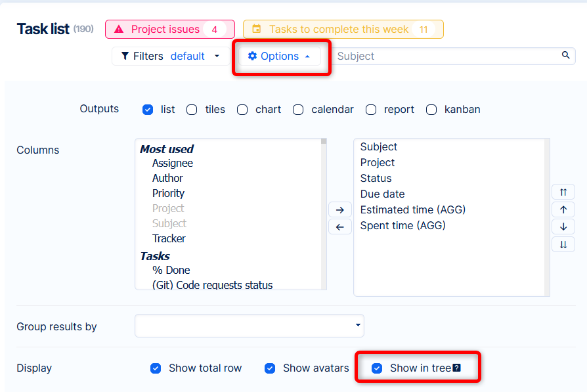Collapse the Options dropdown panel
This screenshot has width=587, height=392.
coord(280,56)
